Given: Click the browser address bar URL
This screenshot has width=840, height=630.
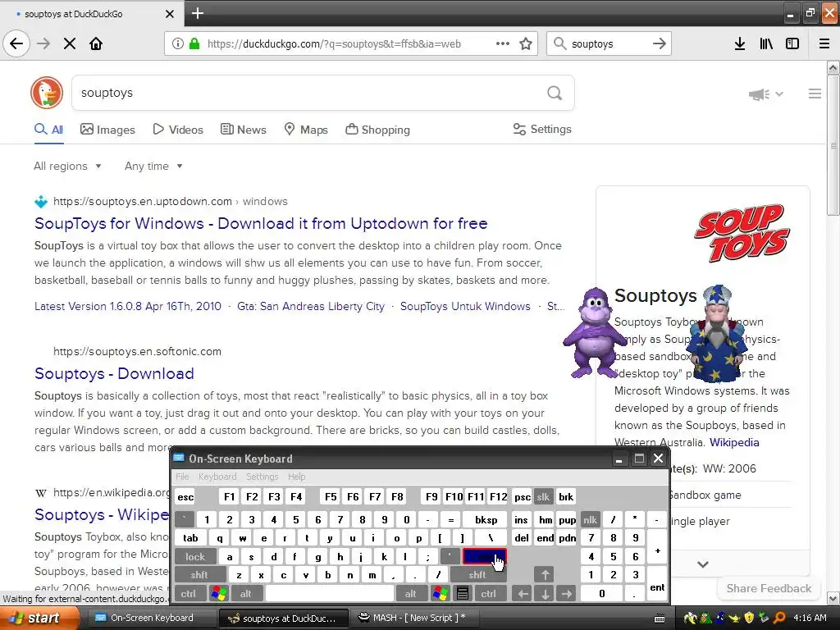Looking at the screenshot, I should coord(335,44).
